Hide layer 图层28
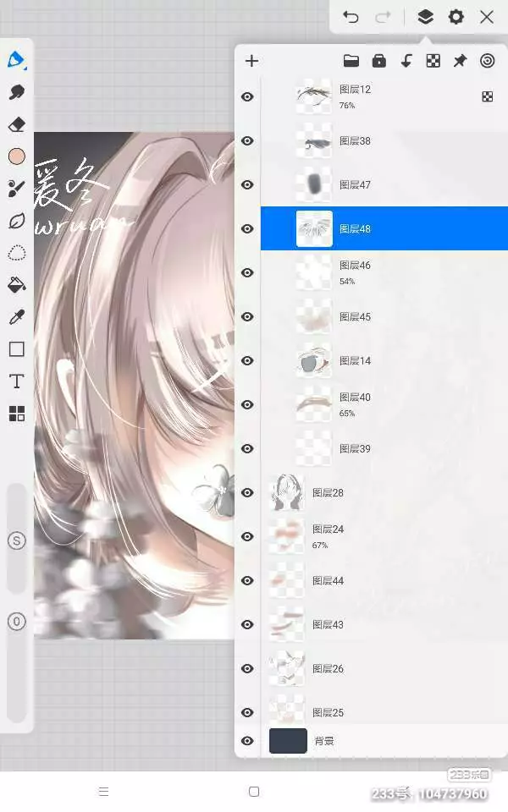The height and width of the screenshot is (812, 508). [x=248, y=492]
